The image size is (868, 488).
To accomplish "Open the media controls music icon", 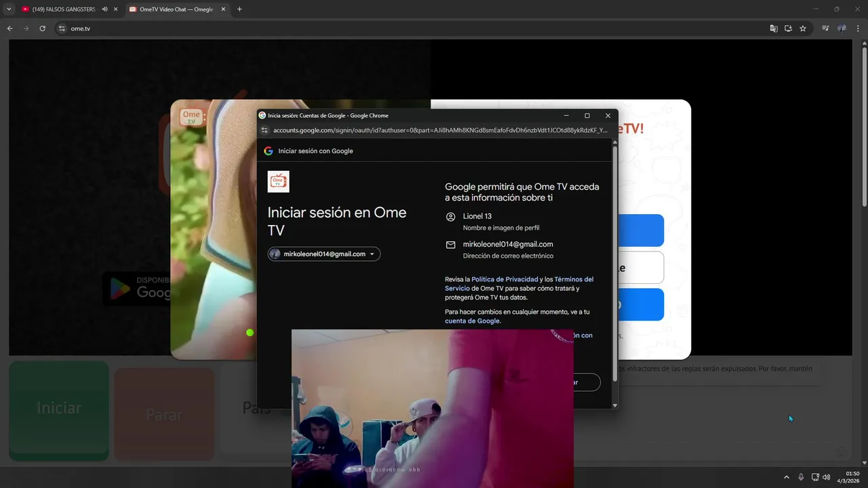I will click(825, 28).
